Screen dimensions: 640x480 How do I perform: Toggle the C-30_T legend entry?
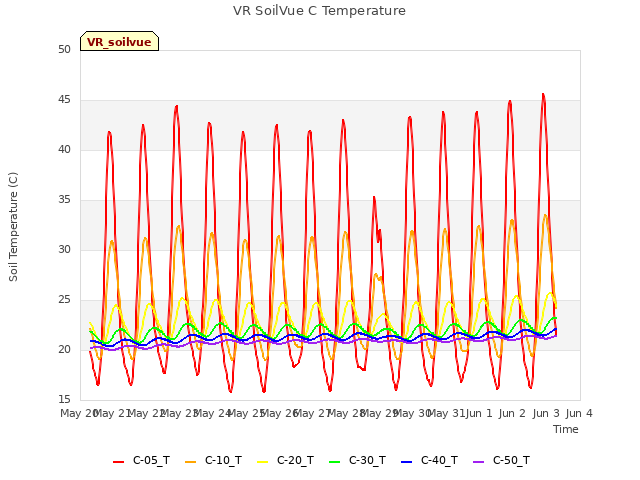(357, 461)
